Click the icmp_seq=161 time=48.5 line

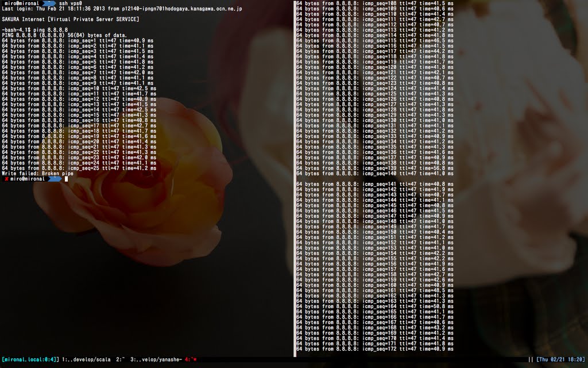[x=375, y=290]
